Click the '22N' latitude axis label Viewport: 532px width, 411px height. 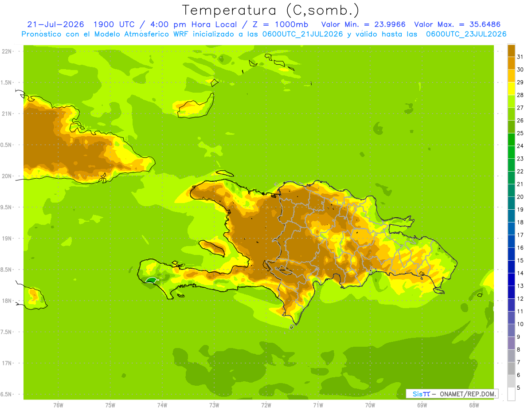click(7, 51)
